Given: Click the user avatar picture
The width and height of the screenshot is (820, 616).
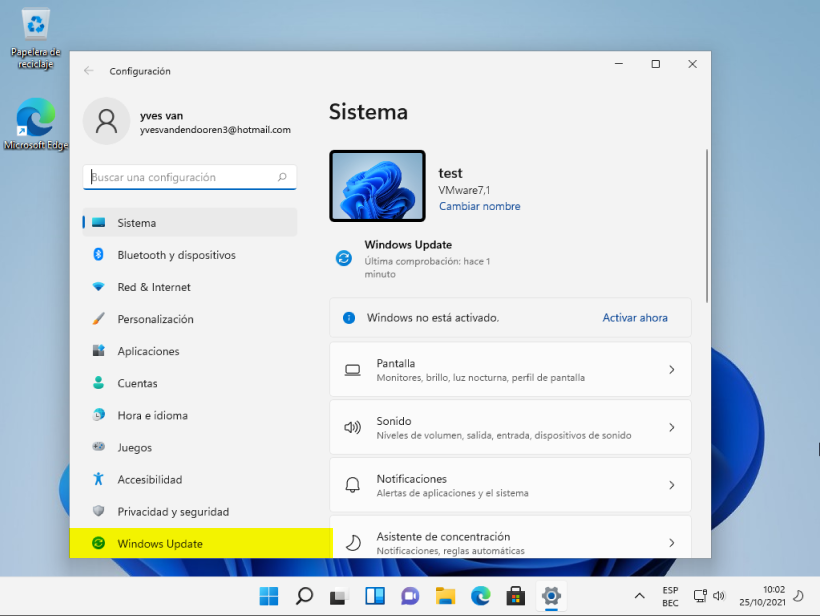Looking at the screenshot, I should click(x=106, y=121).
